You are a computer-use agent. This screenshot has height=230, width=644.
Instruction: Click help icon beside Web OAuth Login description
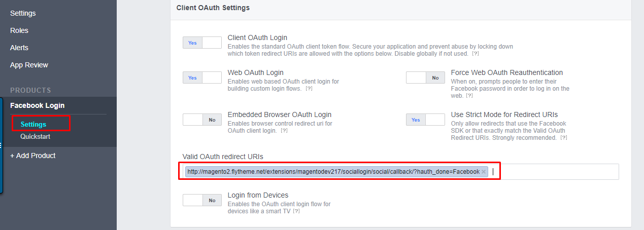click(309, 89)
